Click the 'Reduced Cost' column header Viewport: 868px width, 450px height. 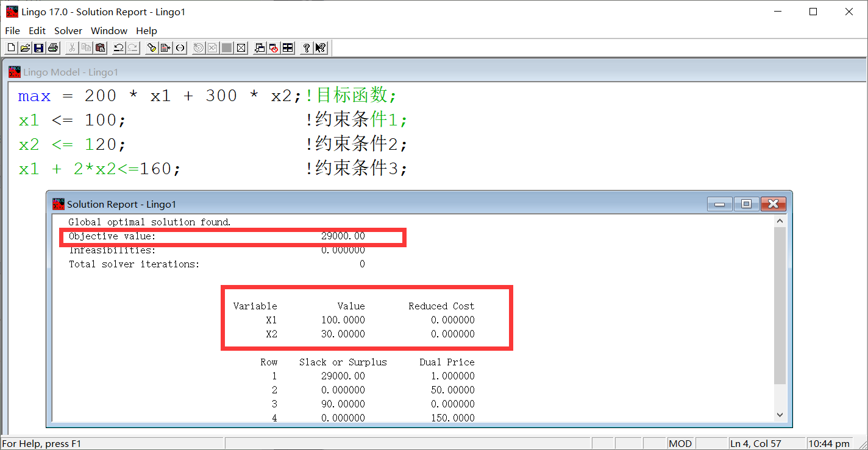441,306
